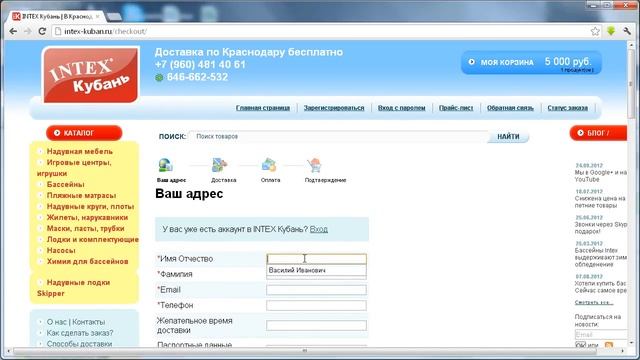The width and height of the screenshot is (640, 360).
Task: Click the Ваш адрес step icon
Action: click(x=166, y=165)
